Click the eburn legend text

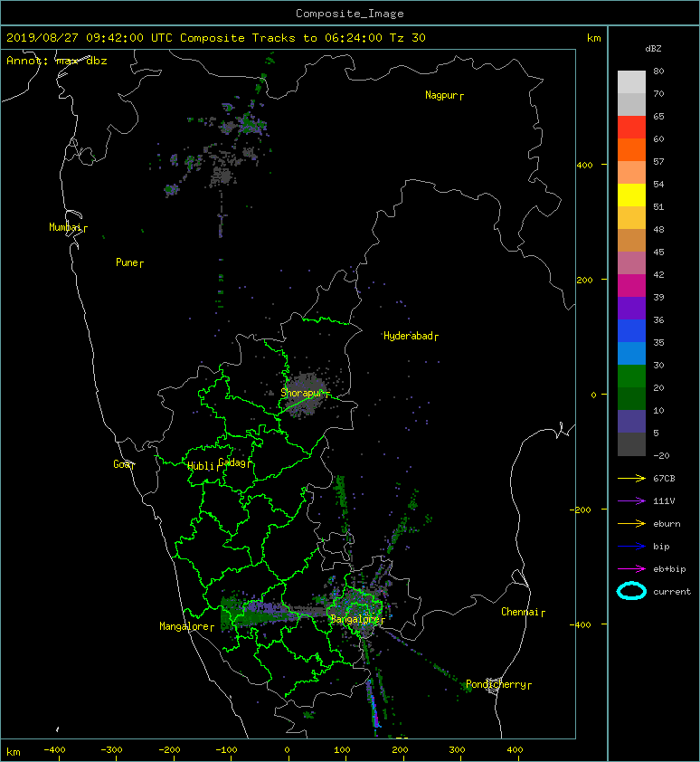667,524
